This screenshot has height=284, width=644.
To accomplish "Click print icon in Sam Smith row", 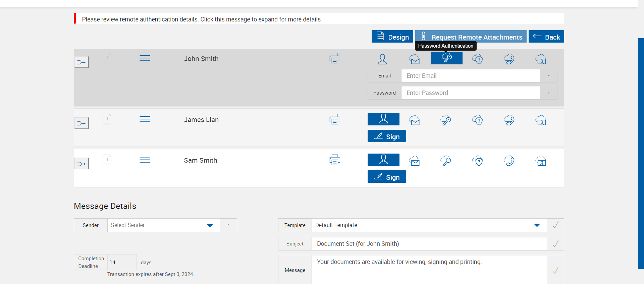I will point(335,160).
